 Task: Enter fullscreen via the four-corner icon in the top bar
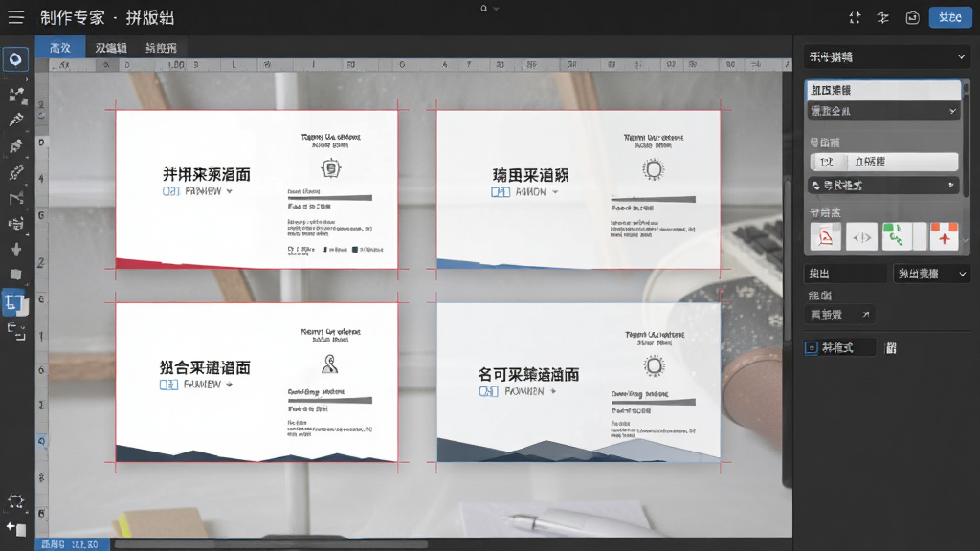tap(855, 18)
